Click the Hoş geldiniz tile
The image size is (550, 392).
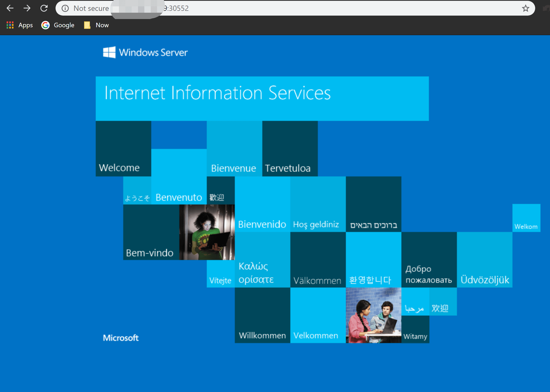[318, 204]
